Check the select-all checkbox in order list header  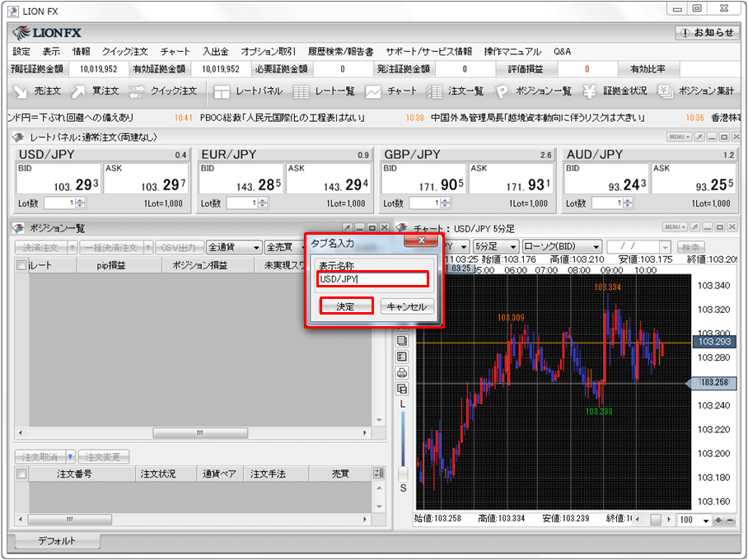pos(21,474)
